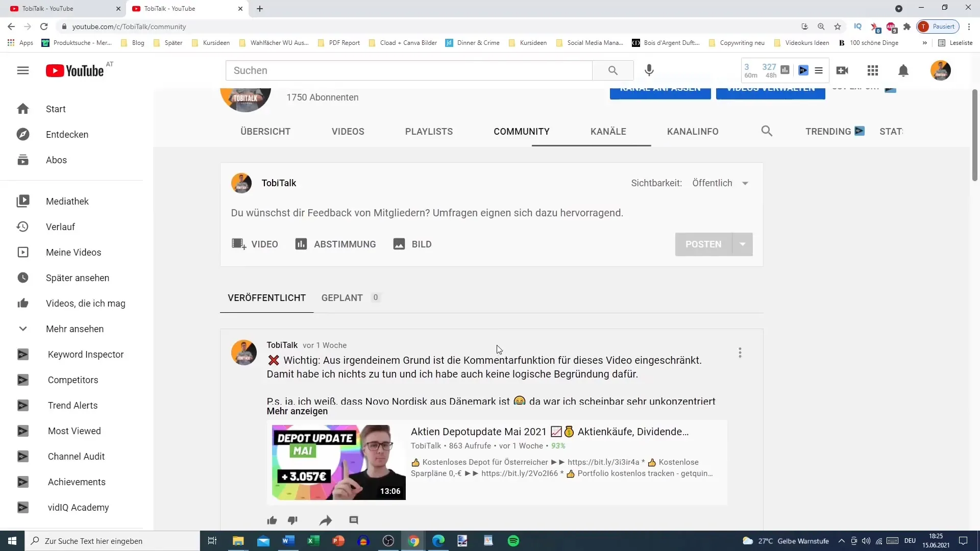Click the vidIQ Channel Audit icon
This screenshot has height=551, width=980.
23,456
